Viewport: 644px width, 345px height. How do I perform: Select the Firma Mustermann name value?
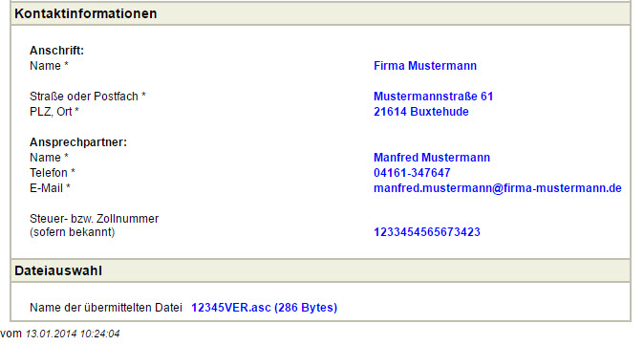(x=425, y=66)
